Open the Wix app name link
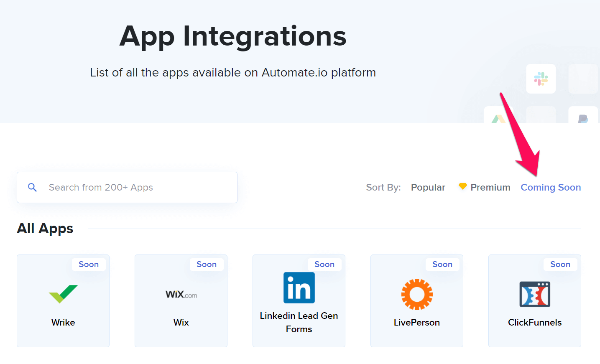The height and width of the screenshot is (364, 600). coord(181,322)
